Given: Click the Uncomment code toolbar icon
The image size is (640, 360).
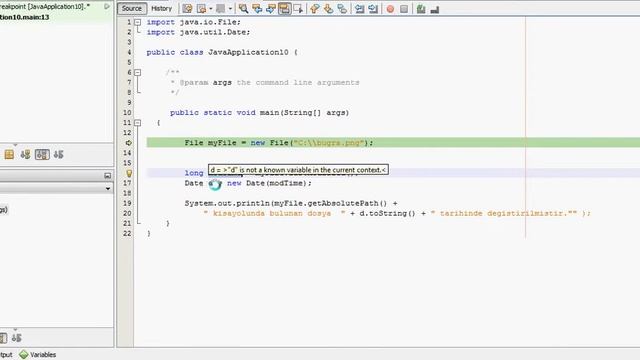Looking at the screenshot, I should 435,9.
